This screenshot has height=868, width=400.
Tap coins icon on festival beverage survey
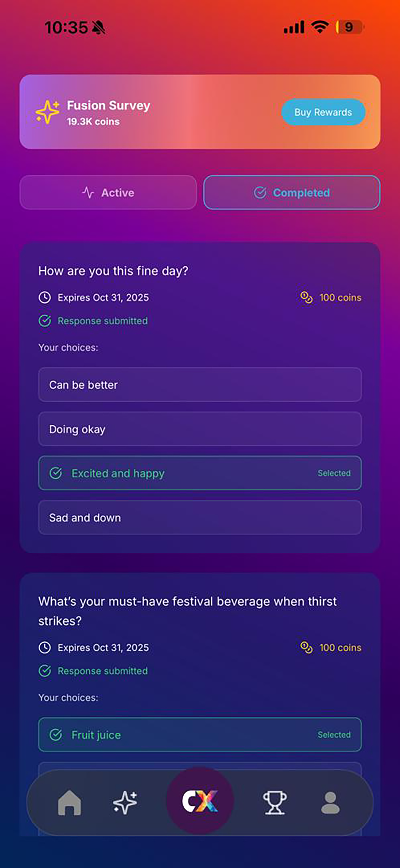tap(306, 648)
